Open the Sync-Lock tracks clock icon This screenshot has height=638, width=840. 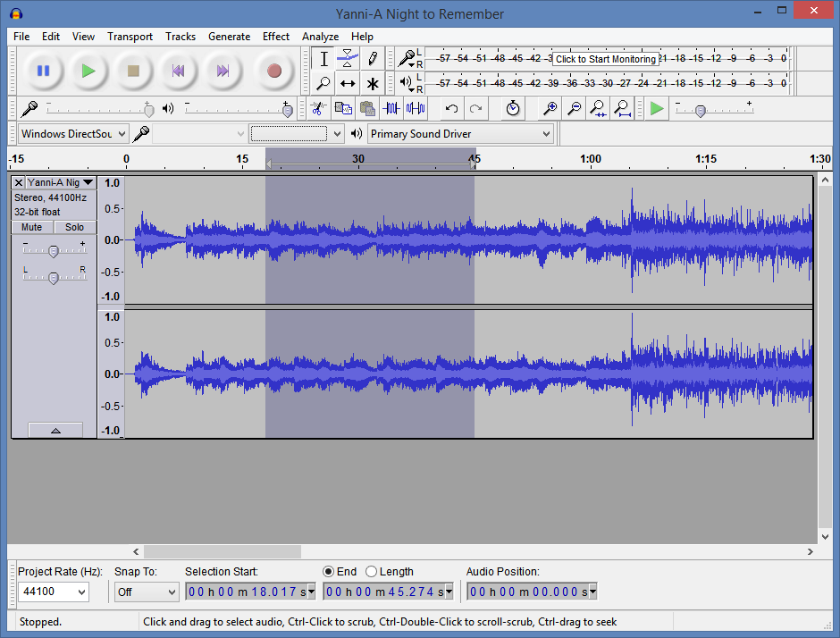click(513, 109)
